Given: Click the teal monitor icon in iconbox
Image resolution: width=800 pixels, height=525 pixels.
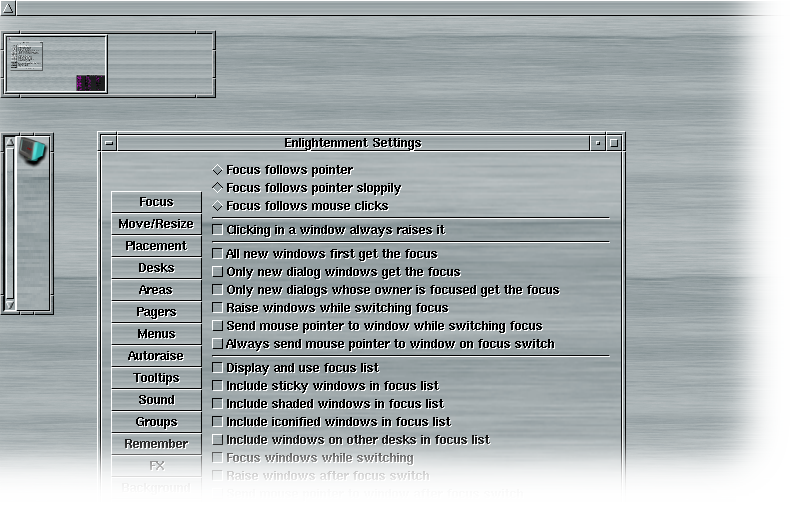Looking at the screenshot, I should (33, 151).
